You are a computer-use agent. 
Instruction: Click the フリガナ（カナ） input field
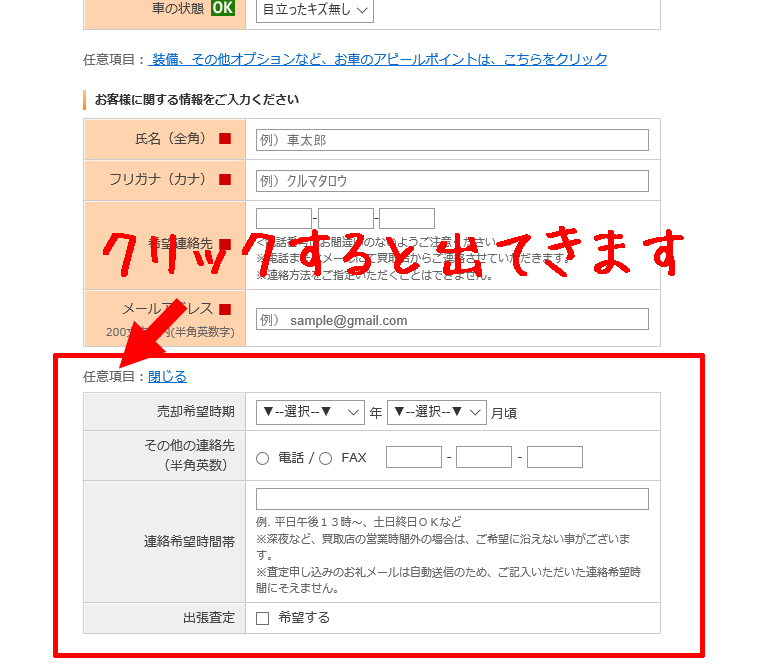tap(452, 181)
